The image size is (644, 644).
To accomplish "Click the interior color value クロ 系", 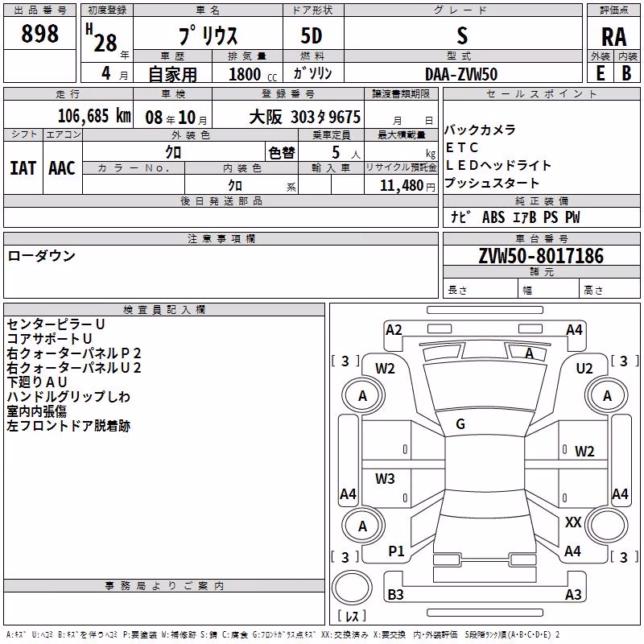I will tap(262, 186).
